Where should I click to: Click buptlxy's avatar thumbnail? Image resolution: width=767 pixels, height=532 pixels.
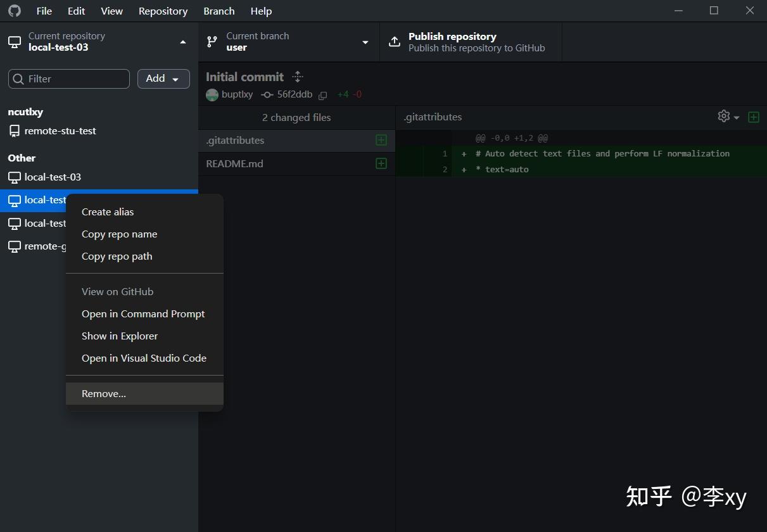pos(212,94)
